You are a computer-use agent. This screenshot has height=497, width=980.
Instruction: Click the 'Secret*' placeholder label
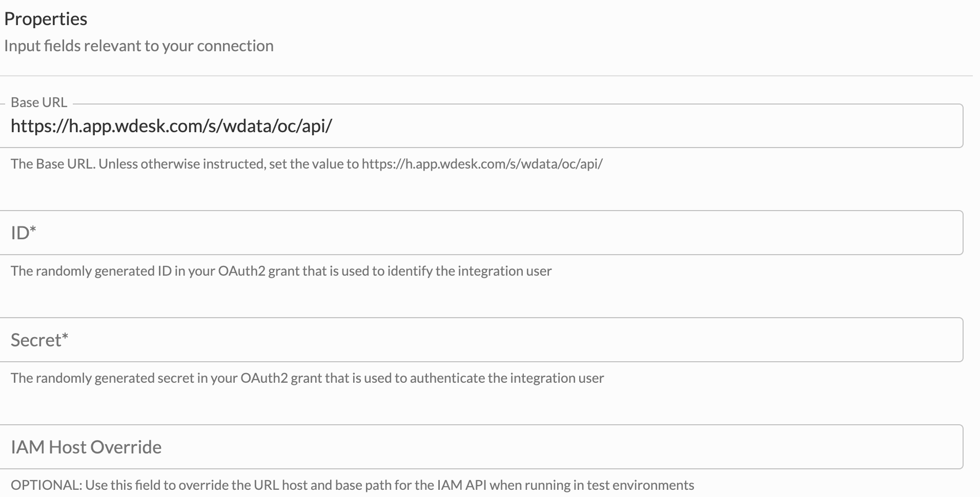(39, 340)
